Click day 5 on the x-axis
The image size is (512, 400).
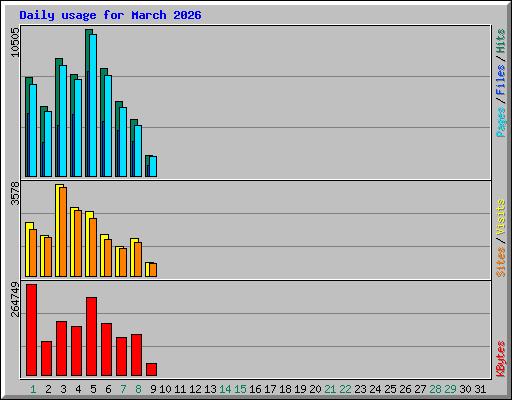[93, 389]
